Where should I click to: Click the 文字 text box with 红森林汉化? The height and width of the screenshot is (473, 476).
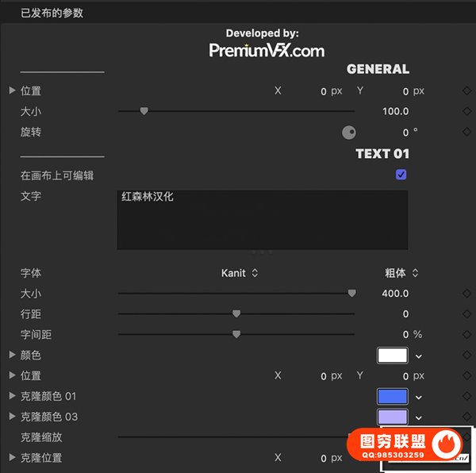pos(262,220)
